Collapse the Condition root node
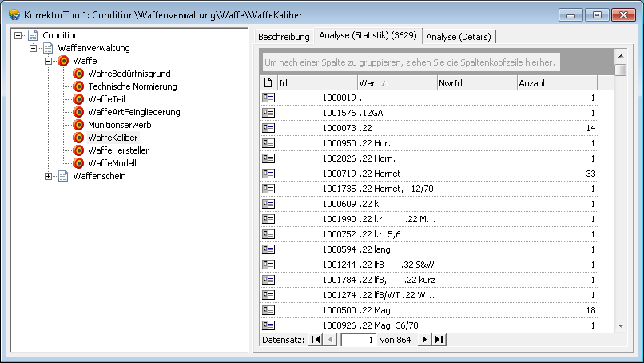Image resolution: width=644 pixels, height=363 pixels. [x=18, y=35]
